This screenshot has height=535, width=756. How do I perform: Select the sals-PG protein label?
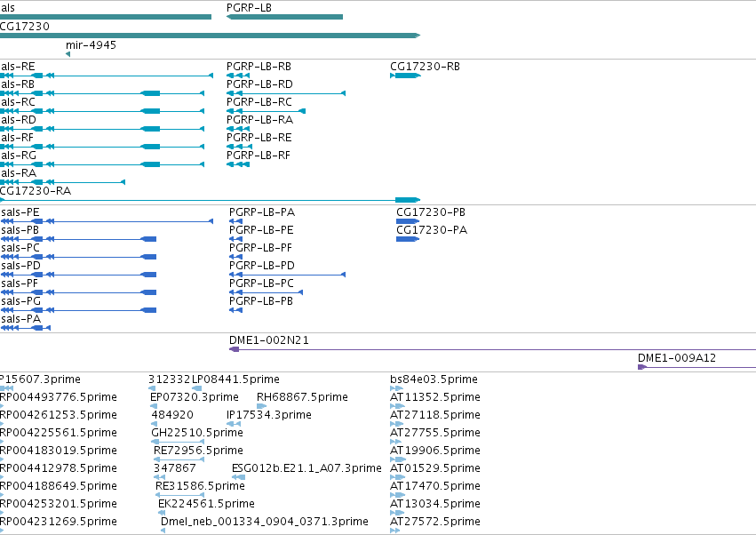coord(20,301)
